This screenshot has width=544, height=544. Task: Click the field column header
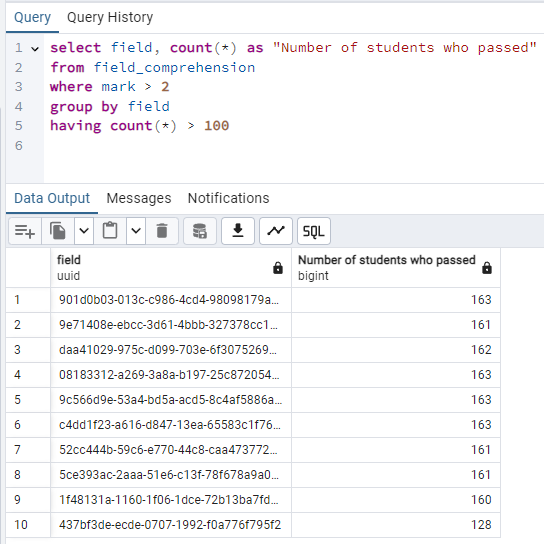(171, 267)
